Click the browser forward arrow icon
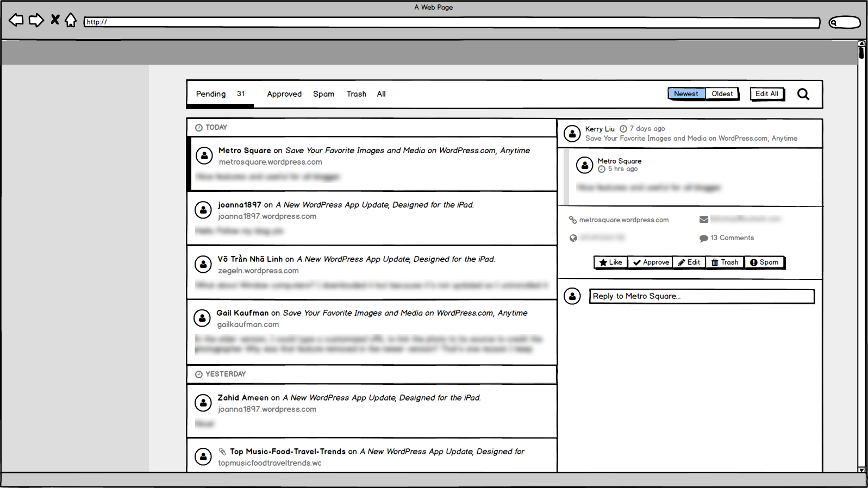Image resolution: width=868 pixels, height=488 pixels. point(36,21)
